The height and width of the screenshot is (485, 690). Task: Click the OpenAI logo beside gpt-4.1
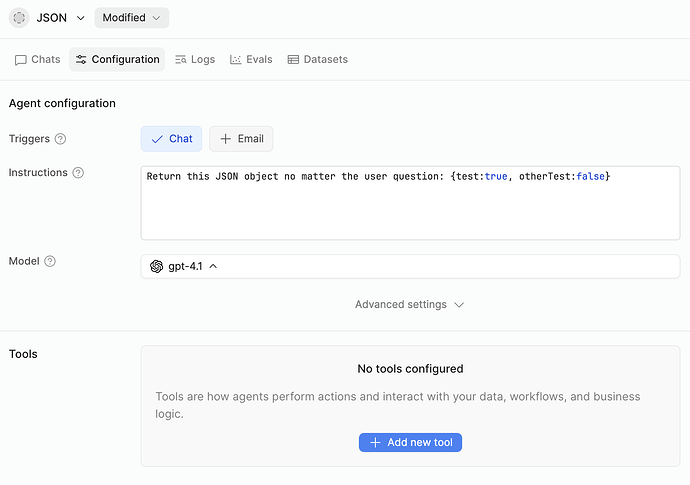pyautogui.click(x=157, y=266)
